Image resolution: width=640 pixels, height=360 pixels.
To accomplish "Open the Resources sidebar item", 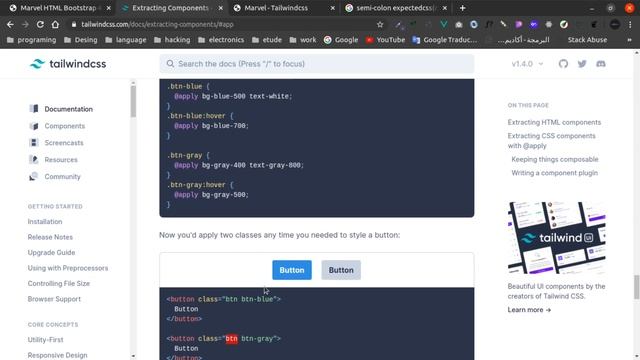I will tap(61, 160).
